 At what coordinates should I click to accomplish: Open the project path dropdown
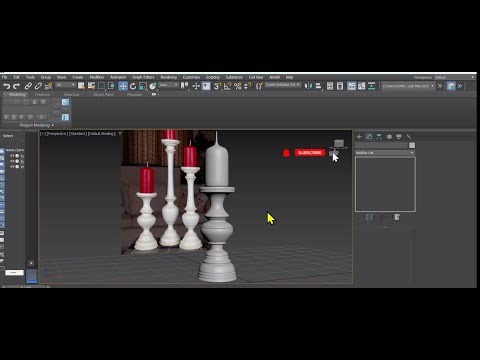(x=408, y=86)
